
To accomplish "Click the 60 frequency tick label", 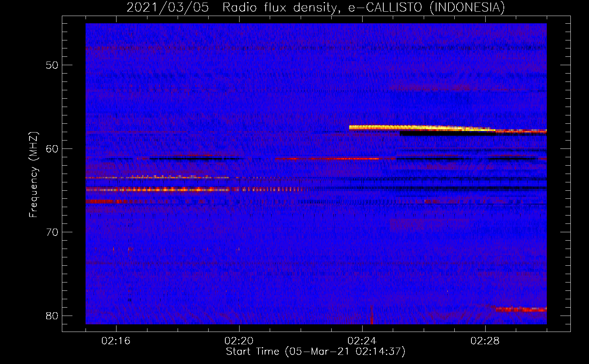I will tap(52, 149).
